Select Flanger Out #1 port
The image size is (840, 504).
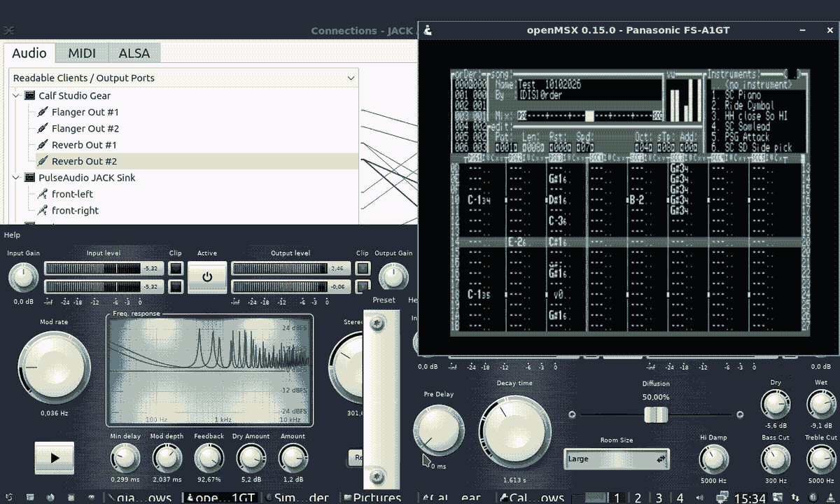point(85,112)
